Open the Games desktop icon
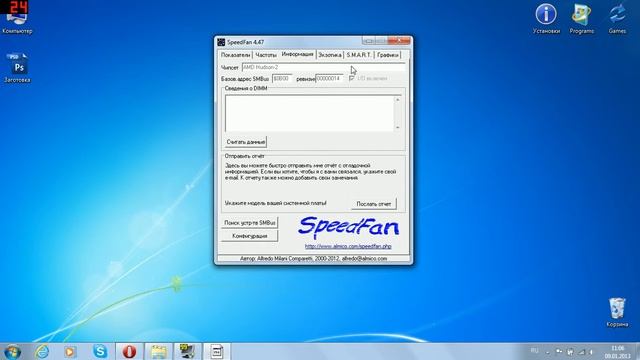The height and width of the screenshot is (360, 640). (617, 19)
